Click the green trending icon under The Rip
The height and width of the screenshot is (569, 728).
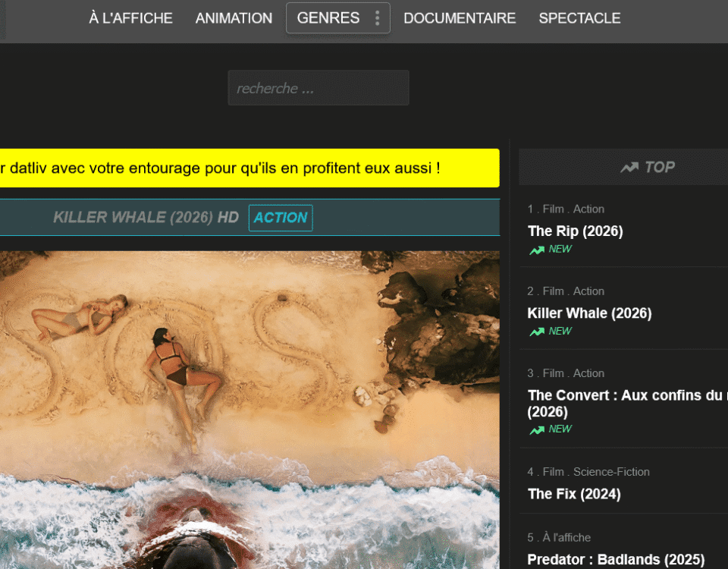click(537, 250)
